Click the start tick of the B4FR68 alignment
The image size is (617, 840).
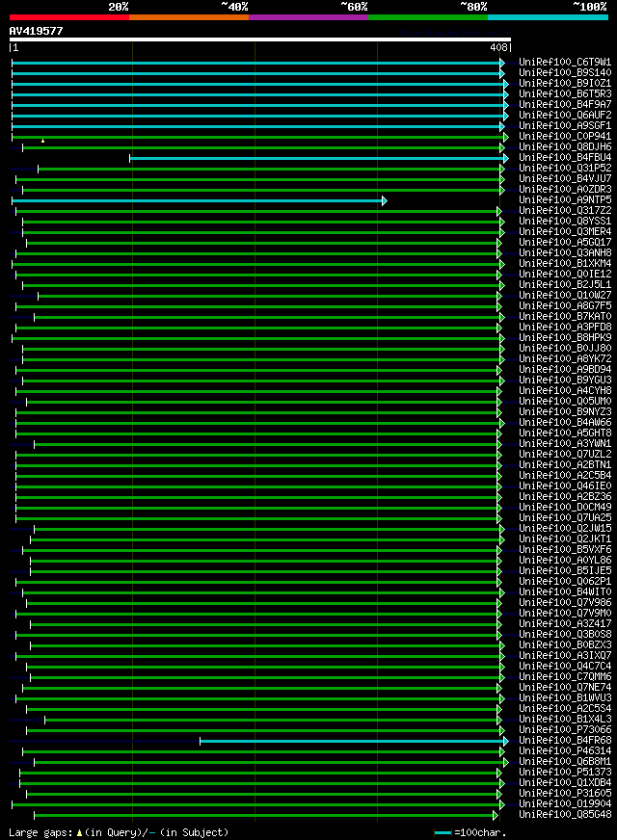click(x=200, y=742)
